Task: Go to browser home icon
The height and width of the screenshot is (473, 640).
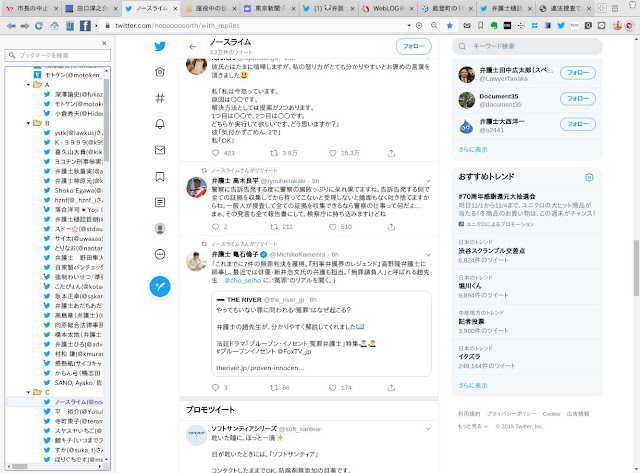Action: click(54, 26)
